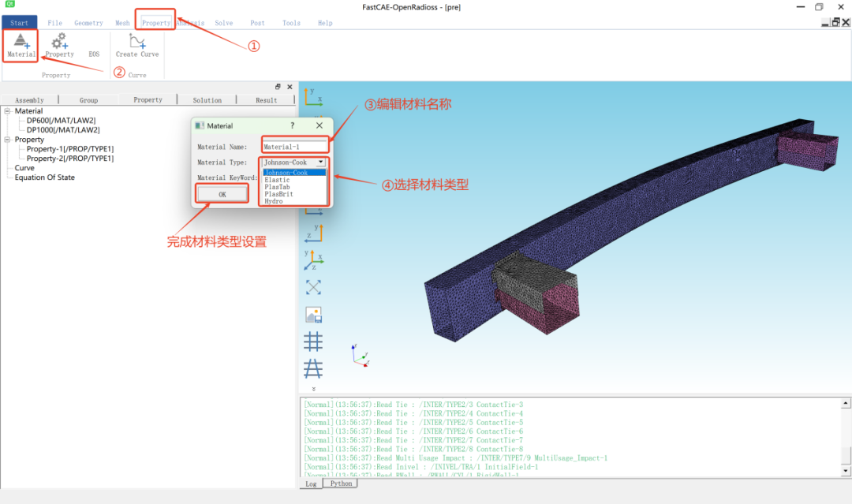Close the Material dialog
852x504 pixels.
319,125
